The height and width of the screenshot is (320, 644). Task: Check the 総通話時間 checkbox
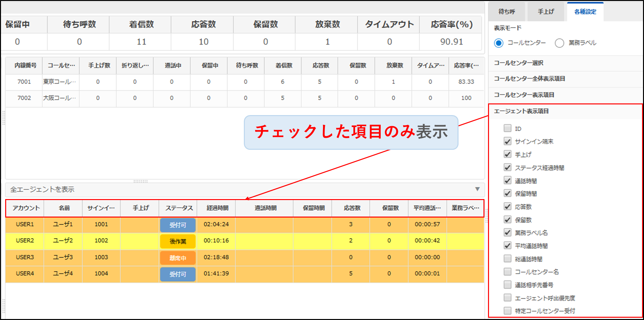click(x=507, y=258)
